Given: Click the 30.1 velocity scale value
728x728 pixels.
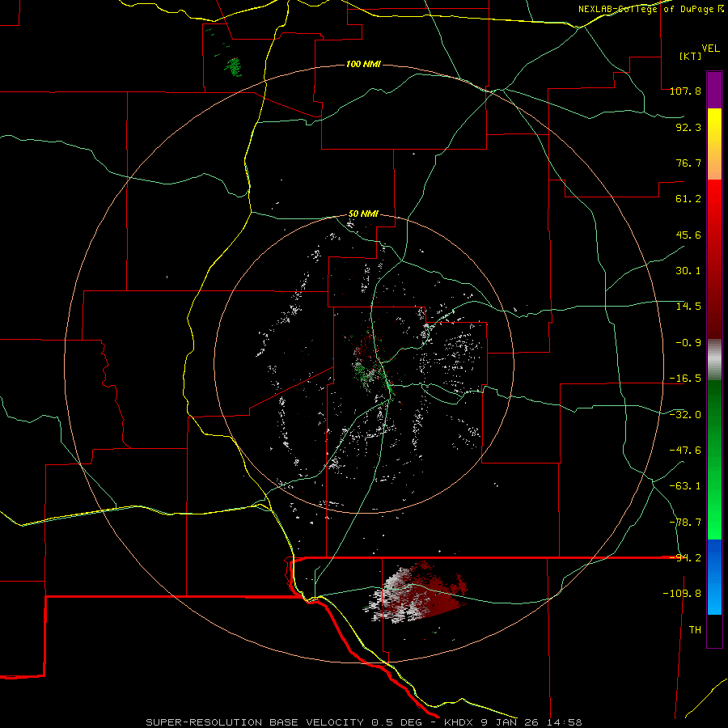Looking at the screenshot, I should click(x=688, y=271).
